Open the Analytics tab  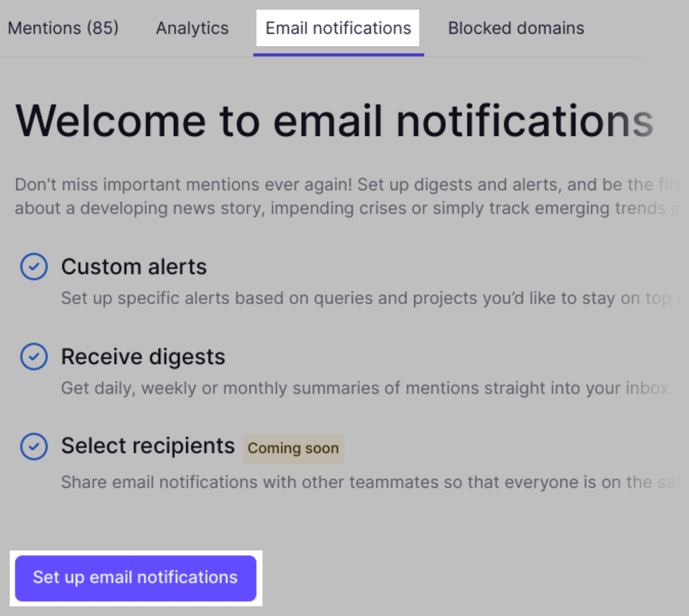pyautogui.click(x=192, y=28)
